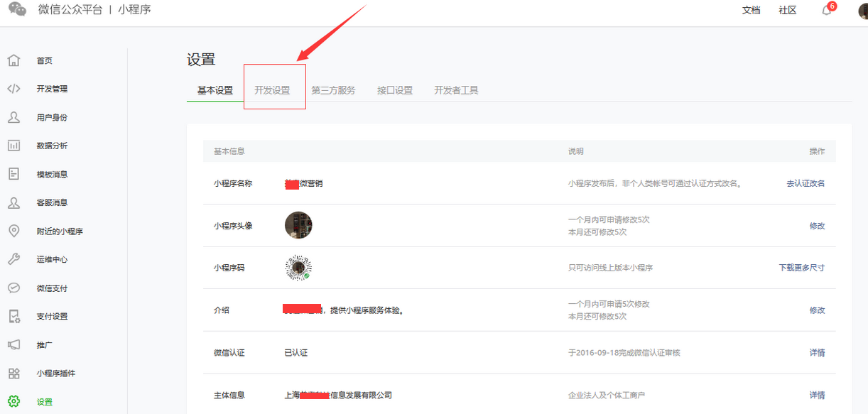Image resolution: width=868 pixels, height=414 pixels.
Task: Click the wrench icon for 运维中心
Action: (x=13, y=259)
